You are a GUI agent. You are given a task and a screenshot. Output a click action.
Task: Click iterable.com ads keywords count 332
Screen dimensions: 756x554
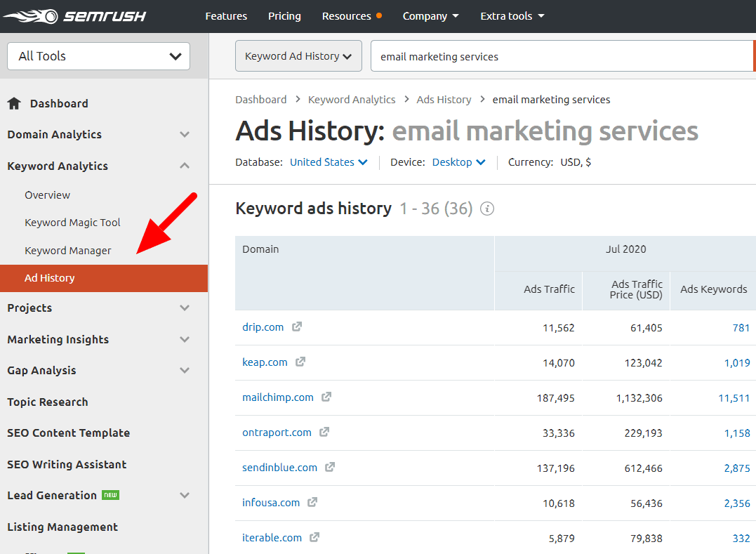click(741, 539)
